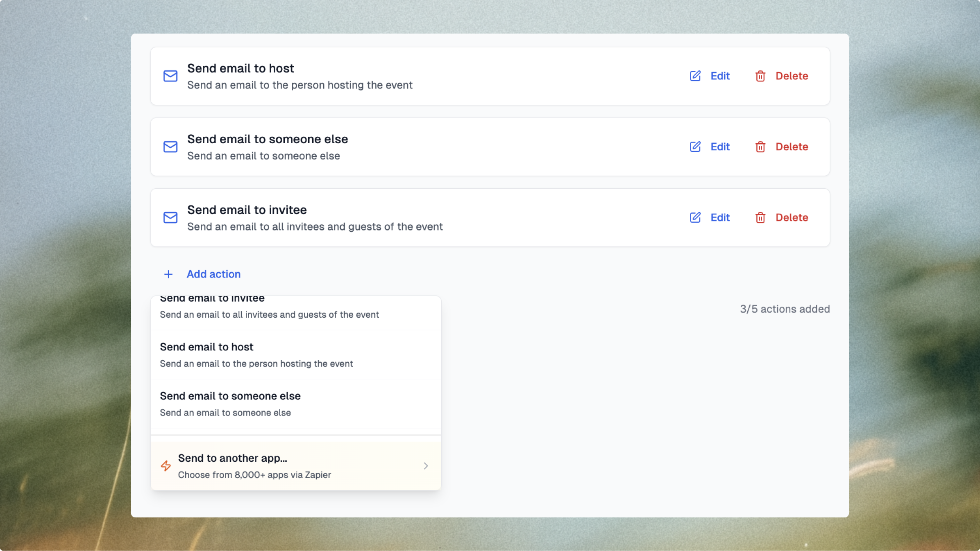
Task: Expand Send to another app chevron
Action: pyautogui.click(x=426, y=466)
